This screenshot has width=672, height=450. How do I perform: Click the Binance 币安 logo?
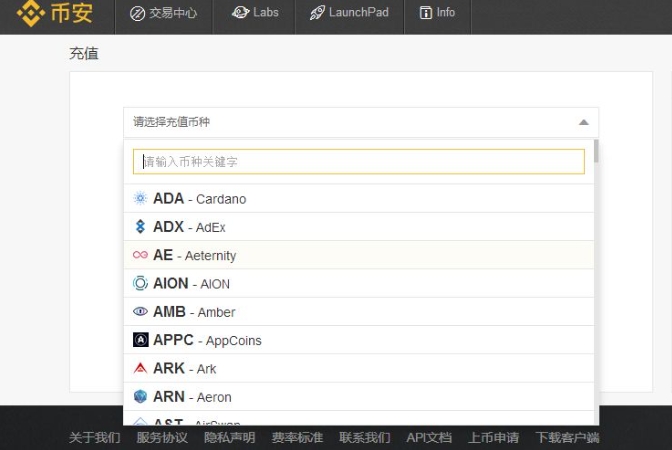pos(54,13)
